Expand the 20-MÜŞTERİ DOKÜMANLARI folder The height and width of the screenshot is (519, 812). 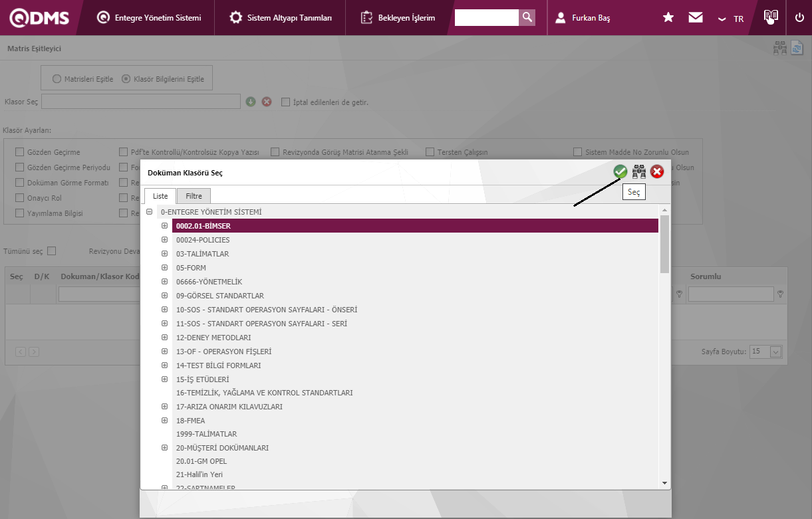click(164, 448)
